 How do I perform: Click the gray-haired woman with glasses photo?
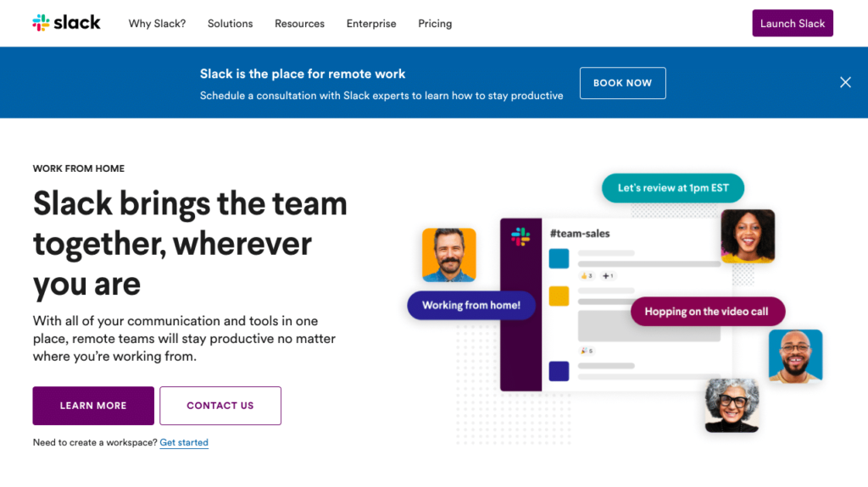732,405
